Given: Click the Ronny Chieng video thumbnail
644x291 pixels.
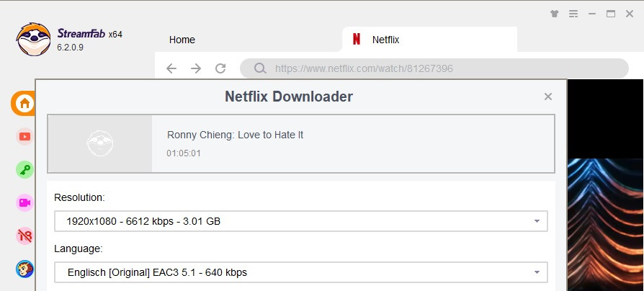Looking at the screenshot, I should pyautogui.click(x=100, y=143).
